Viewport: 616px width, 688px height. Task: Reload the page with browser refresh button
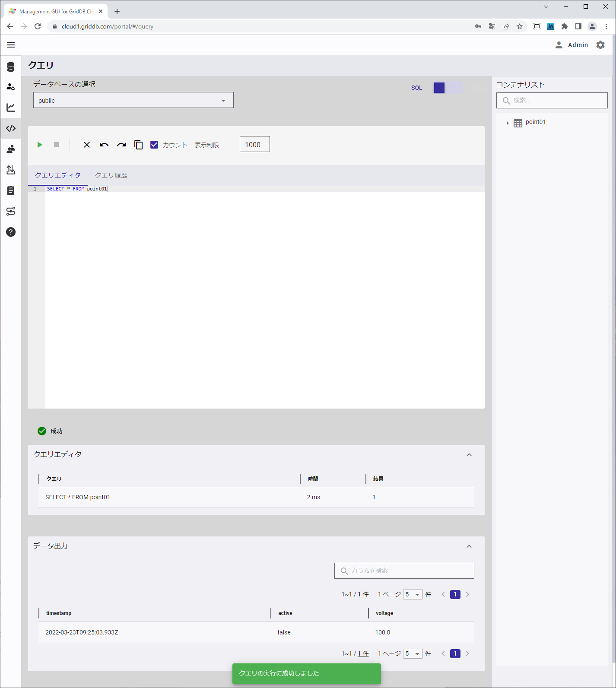tap(38, 26)
